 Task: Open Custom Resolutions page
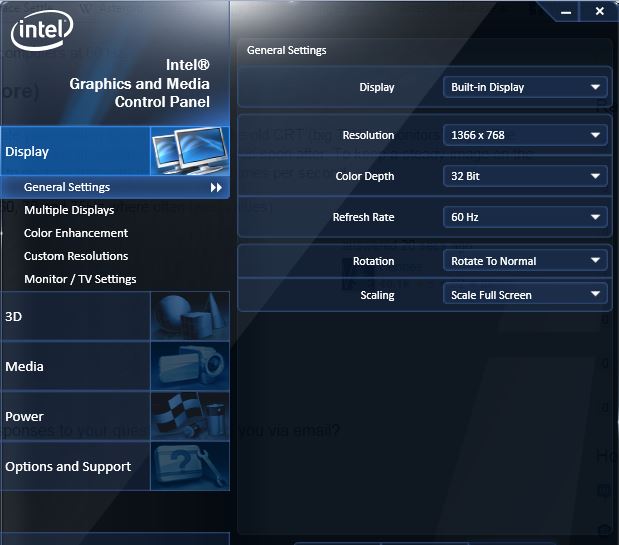click(x=76, y=256)
